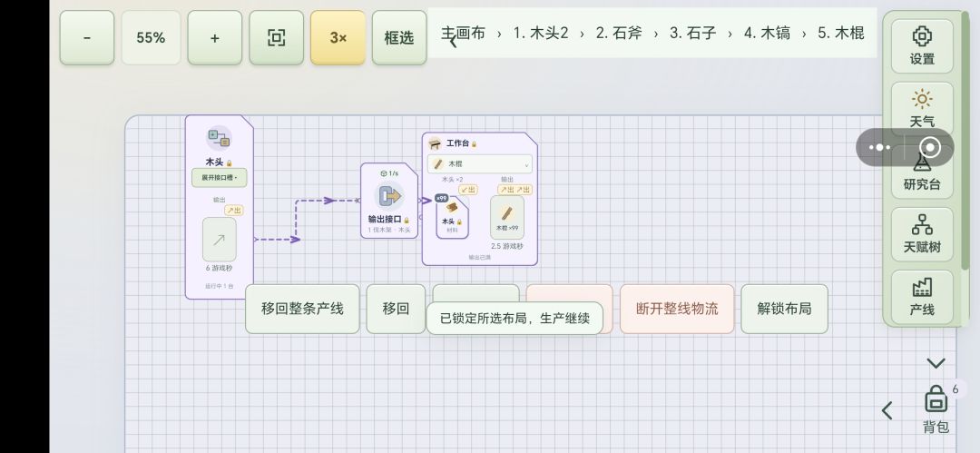This screenshot has width=980, height=453.
Task: Open the 背包 backpack
Action: (x=936, y=409)
